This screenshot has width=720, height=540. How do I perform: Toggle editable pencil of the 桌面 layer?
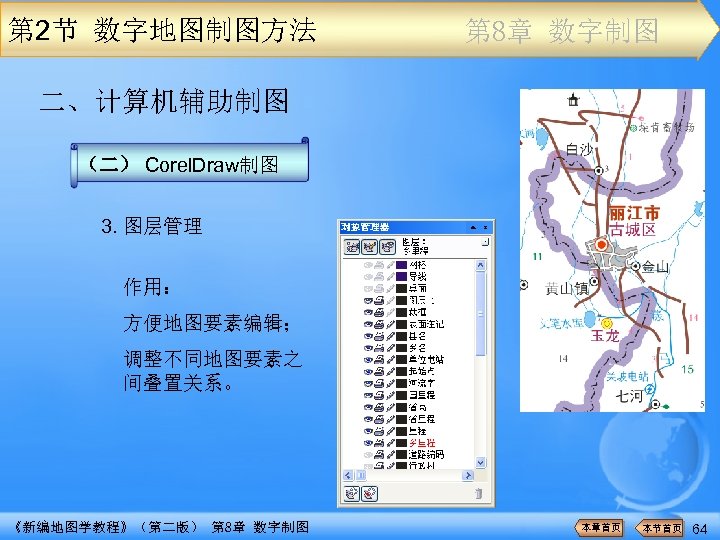[390, 288]
